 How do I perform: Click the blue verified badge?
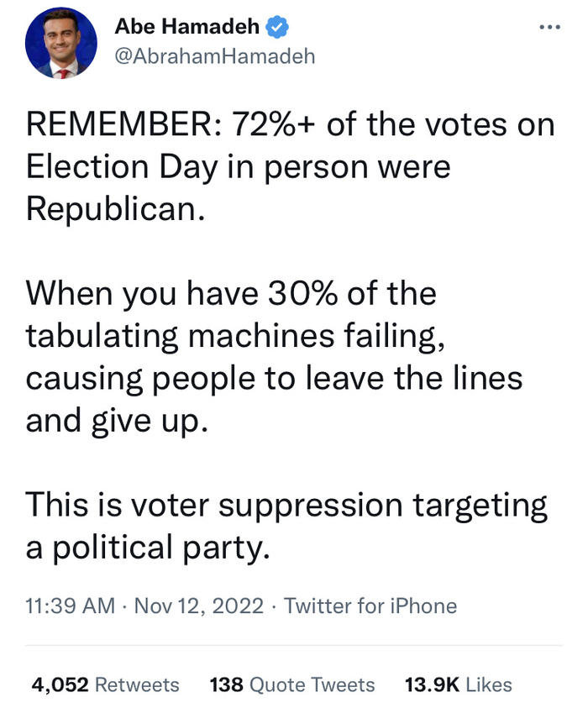coord(277,28)
